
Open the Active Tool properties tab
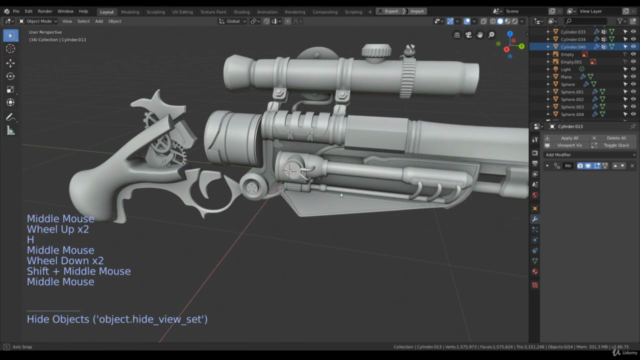point(535,140)
